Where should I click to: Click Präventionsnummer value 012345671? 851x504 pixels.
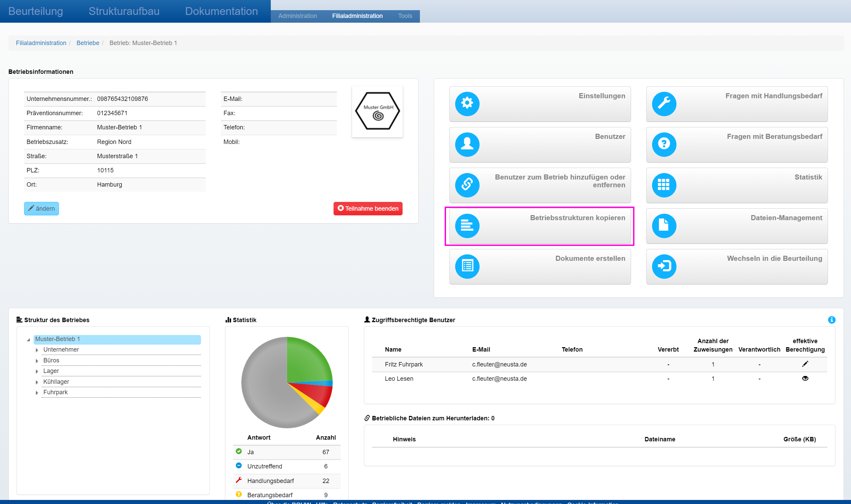click(x=112, y=113)
